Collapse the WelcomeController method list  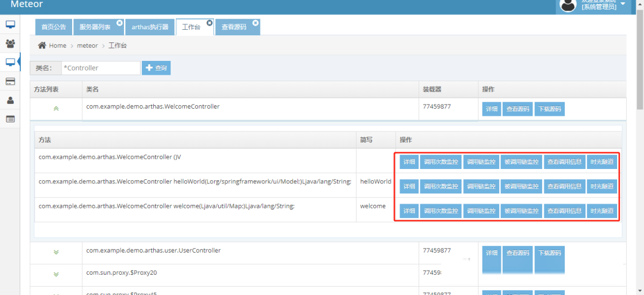tap(56, 109)
